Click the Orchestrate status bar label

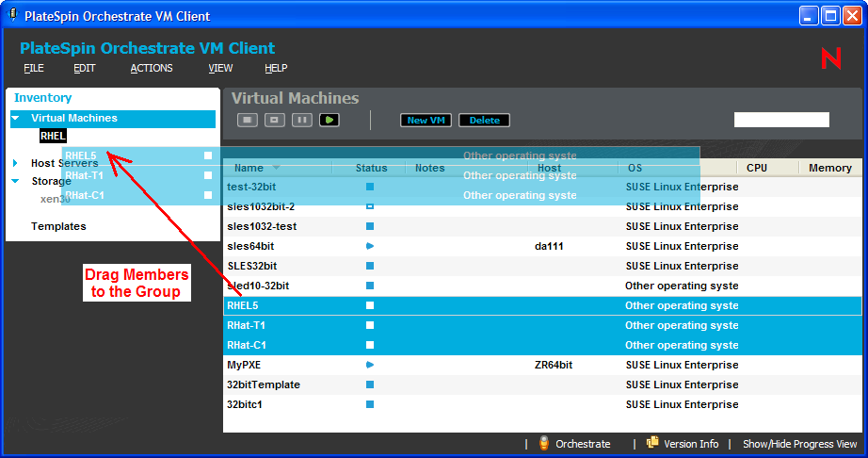[583, 444]
